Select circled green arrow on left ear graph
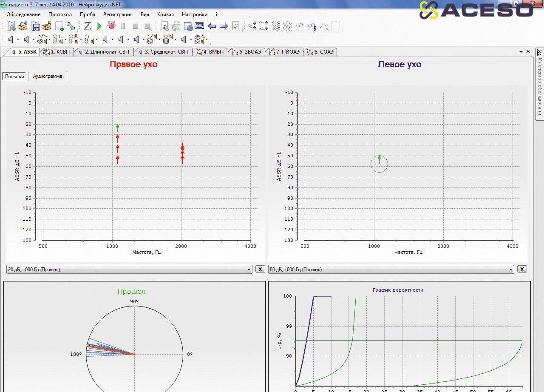Screen dimensions: 544x392 point(380,160)
